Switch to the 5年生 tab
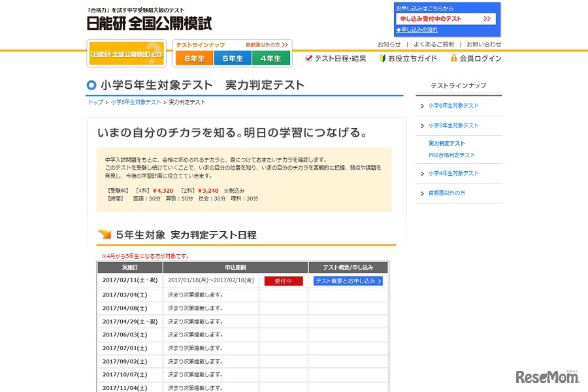 233,58
